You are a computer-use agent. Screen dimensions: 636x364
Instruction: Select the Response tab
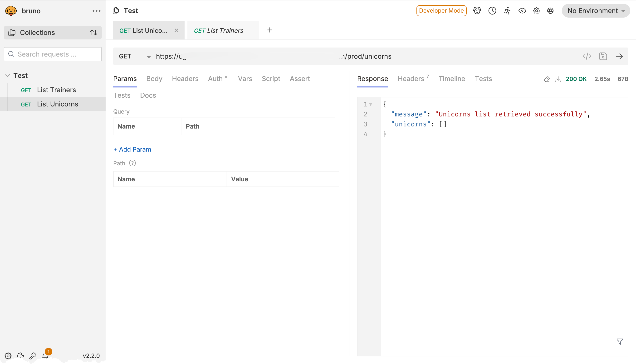(372, 78)
